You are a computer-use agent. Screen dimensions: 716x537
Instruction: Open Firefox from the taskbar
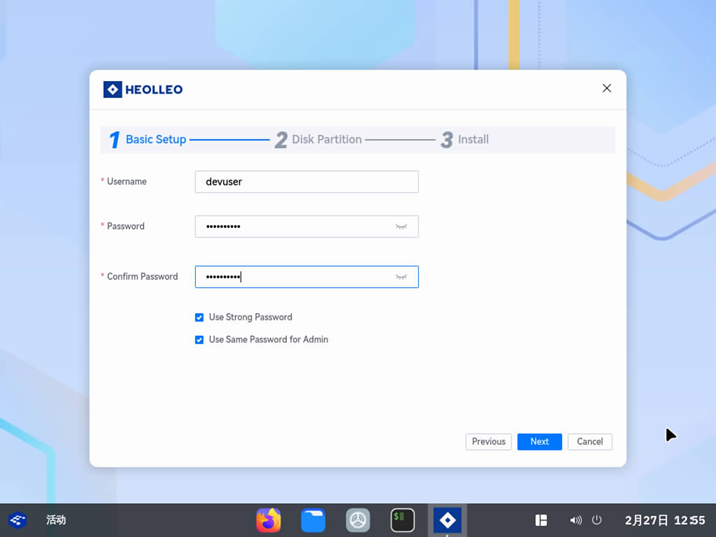(x=268, y=520)
